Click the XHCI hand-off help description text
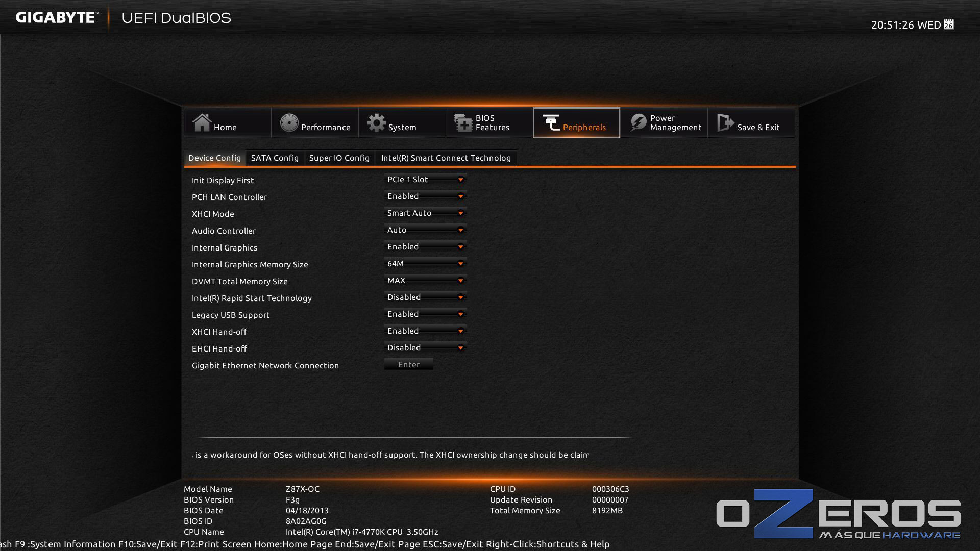980x551 pixels. pyautogui.click(x=390, y=455)
